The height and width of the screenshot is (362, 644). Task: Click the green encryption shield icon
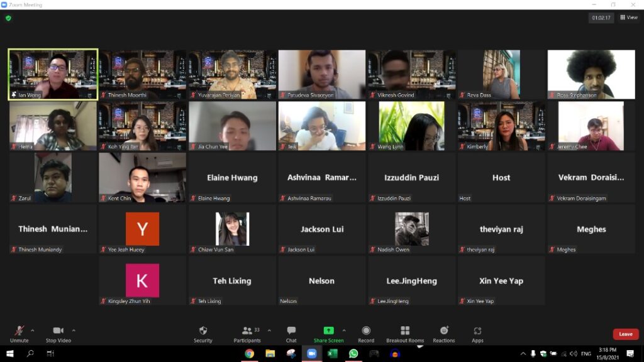pyautogui.click(x=9, y=18)
